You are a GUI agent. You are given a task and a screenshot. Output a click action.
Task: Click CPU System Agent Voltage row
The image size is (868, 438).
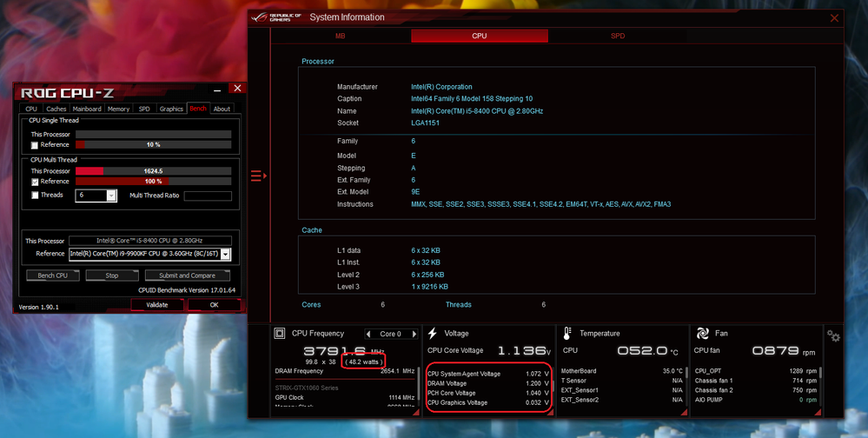coord(487,374)
